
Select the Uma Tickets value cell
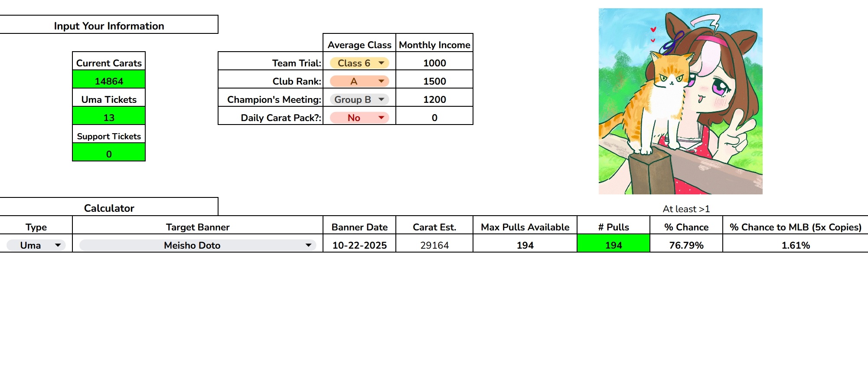109,118
